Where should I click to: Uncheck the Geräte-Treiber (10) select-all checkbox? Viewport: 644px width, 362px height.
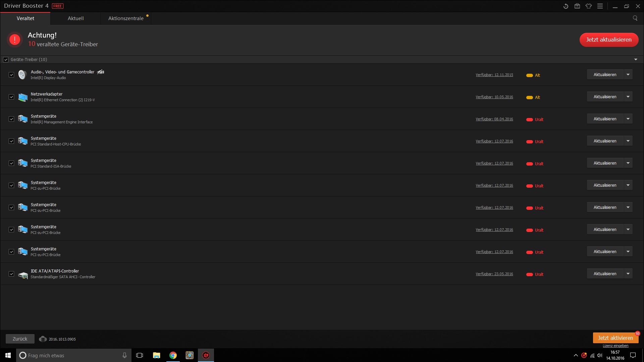pos(6,60)
